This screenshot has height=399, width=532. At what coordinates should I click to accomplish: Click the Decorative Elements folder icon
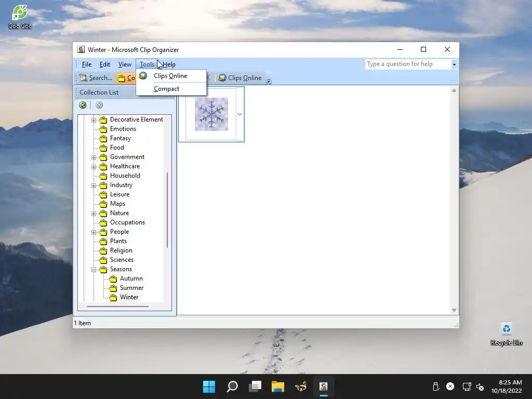[x=103, y=119]
